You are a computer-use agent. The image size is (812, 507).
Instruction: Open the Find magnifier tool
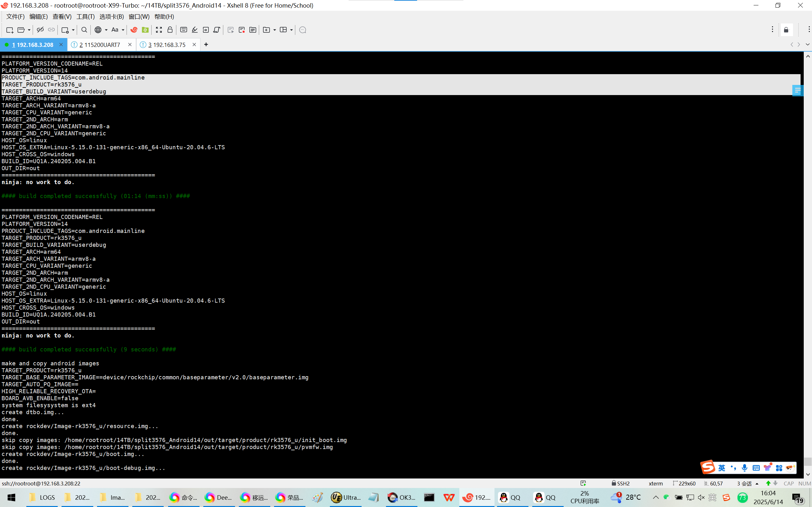[84, 30]
